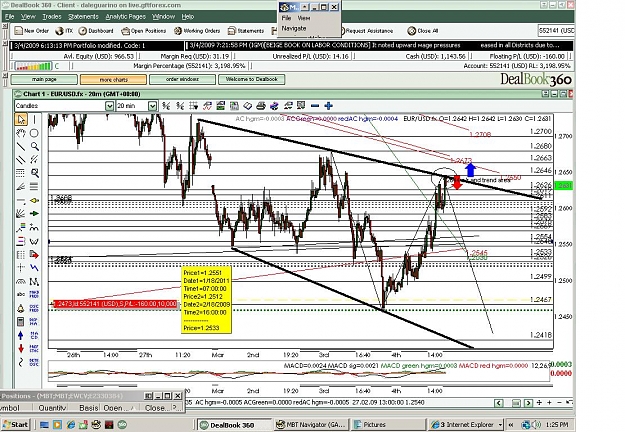Screen dimensions: 625x432
Task: Click the chart print icon
Action: coord(261,106)
